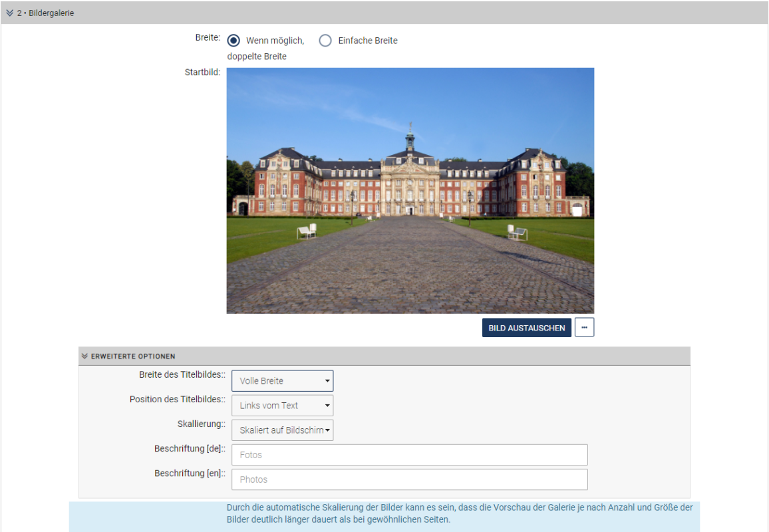Viewport: 769px width, 532px height.
Task: Focus the 'Beschriftung [en]' text field
Action: tap(409, 479)
